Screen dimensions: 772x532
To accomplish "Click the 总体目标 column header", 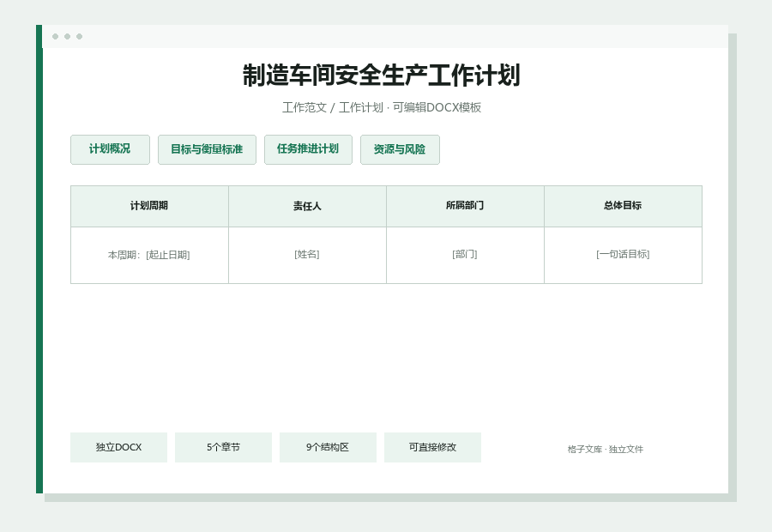I will 624,206.
